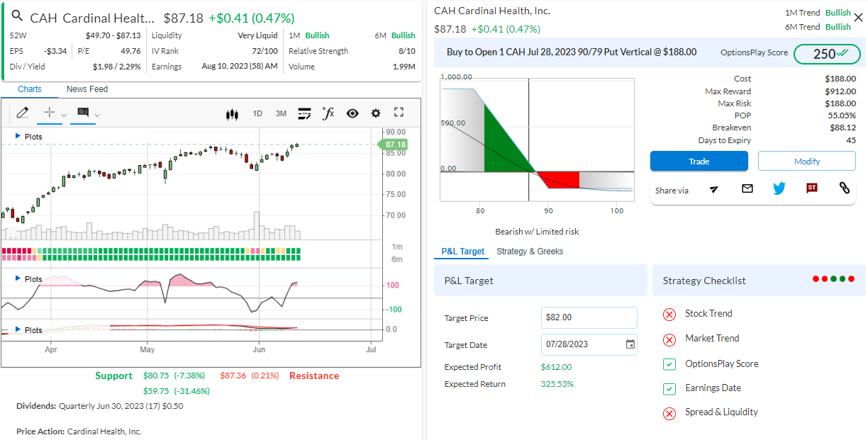Screen dimensions: 868x440
Task: Select the P&L Target tab
Action: click(463, 252)
